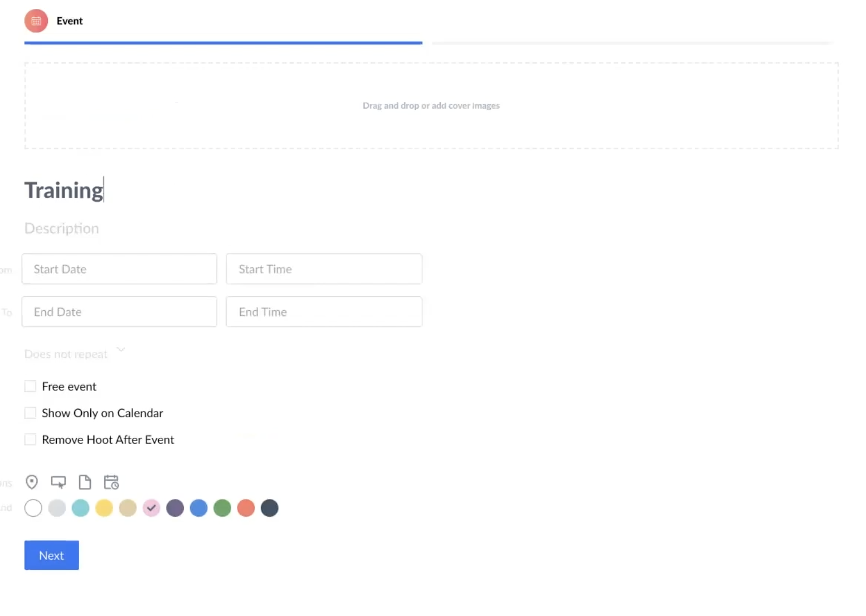Image resolution: width=866 pixels, height=616 pixels.
Task: Open the Does not repeat dropdown
Action: 74,354
